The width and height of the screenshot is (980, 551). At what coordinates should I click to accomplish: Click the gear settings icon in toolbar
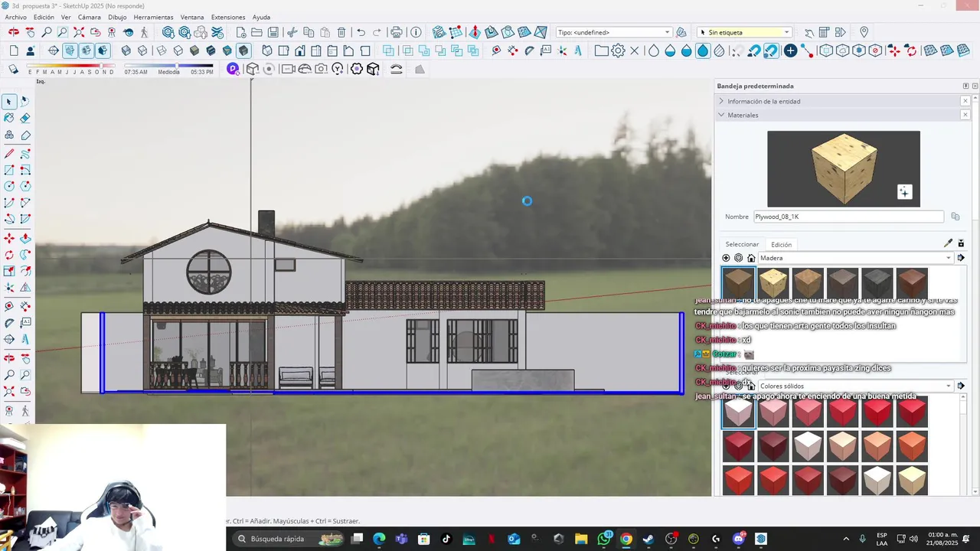[x=618, y=51]
